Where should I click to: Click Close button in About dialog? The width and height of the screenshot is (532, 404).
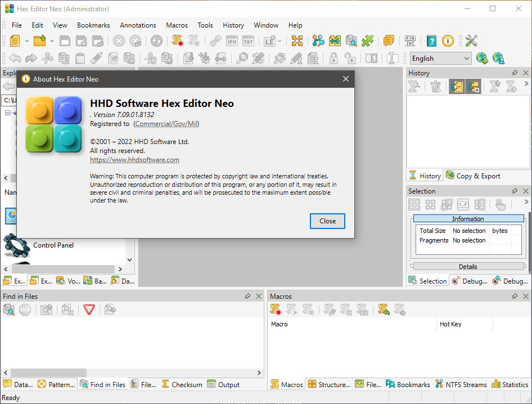pyautogui.click(x=327, y=221)
